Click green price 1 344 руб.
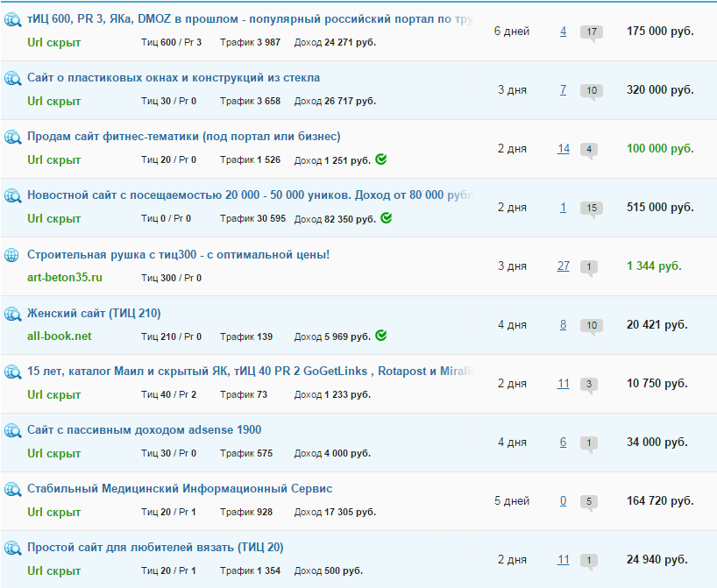The height and width of the screenshot is (588, 717). [x=654, y=266]
